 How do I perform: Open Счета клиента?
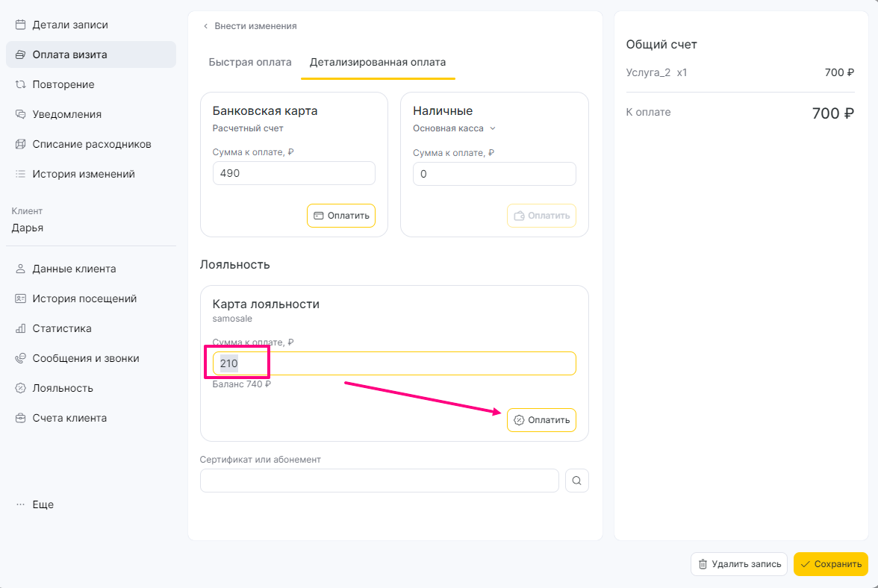(91, 418)
